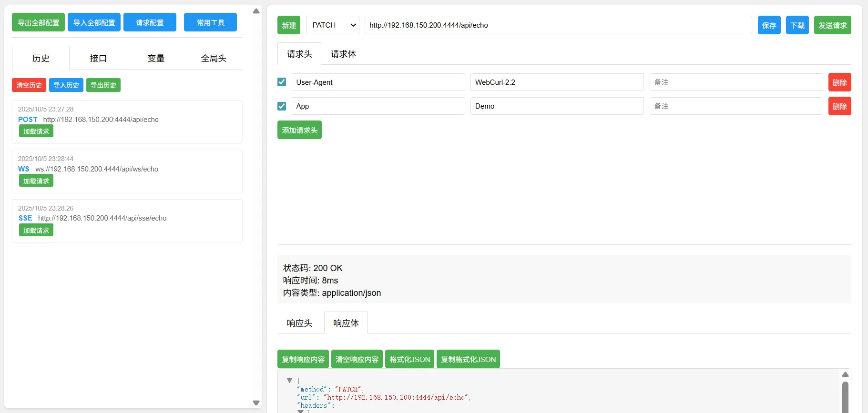This screenshot has width=868, height=413.
Task: Open the PATCH method dropdown
Action: click(333, 25)
